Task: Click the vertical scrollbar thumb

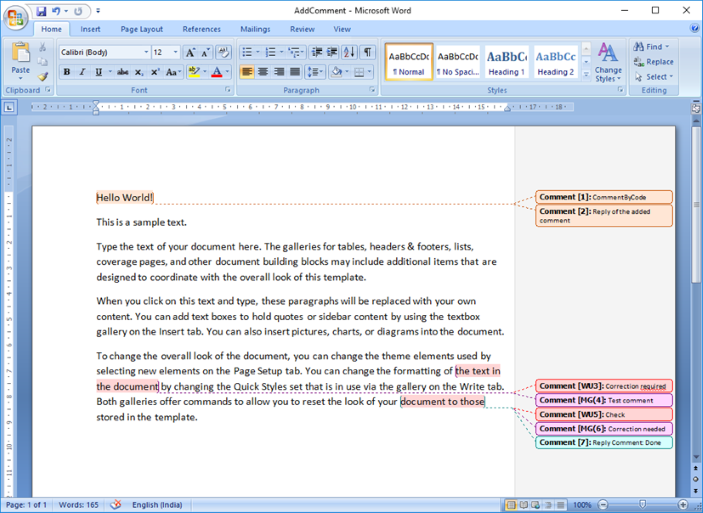Action: (x=695, y=205)
